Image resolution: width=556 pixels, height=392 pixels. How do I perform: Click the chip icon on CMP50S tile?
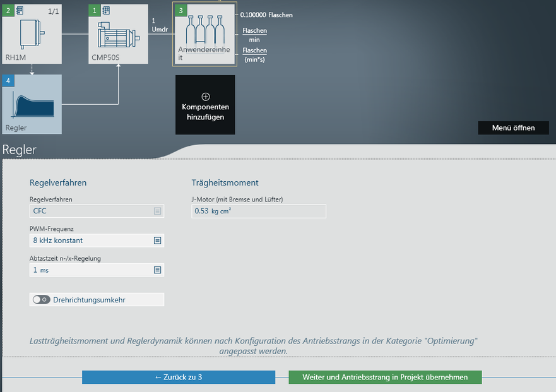coord(105,11)
